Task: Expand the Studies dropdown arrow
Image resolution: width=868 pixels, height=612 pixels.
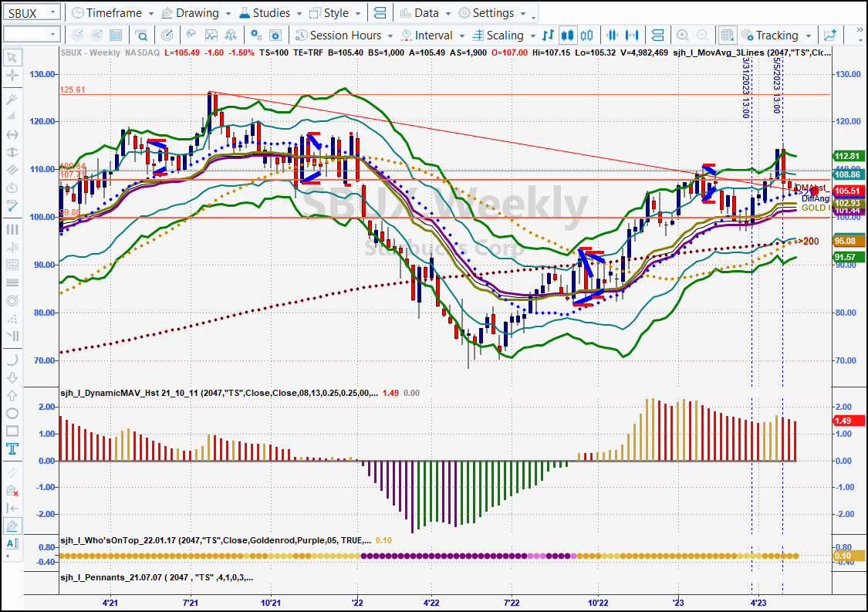Action: coord(299,13)
